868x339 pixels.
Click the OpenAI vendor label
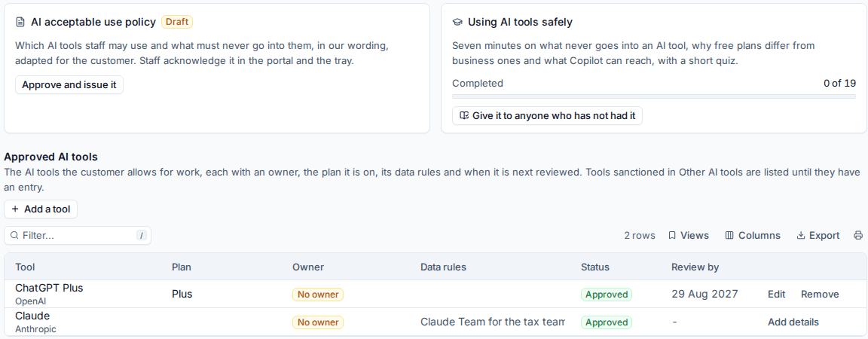29,301
